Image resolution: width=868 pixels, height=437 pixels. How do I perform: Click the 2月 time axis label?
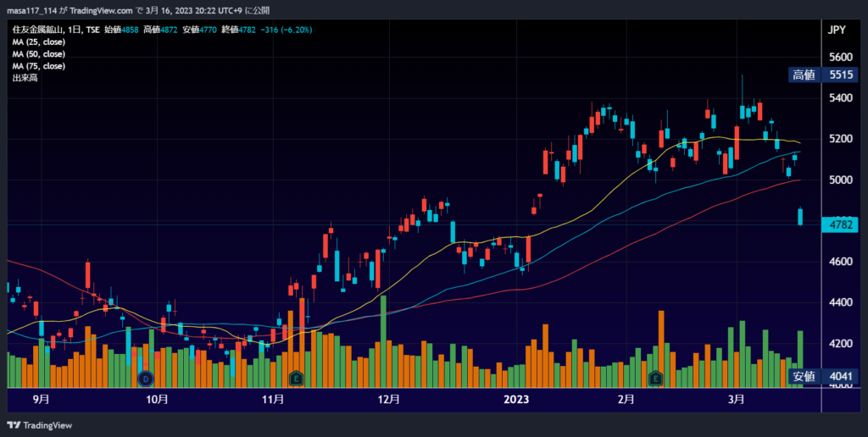coord(626,400)
